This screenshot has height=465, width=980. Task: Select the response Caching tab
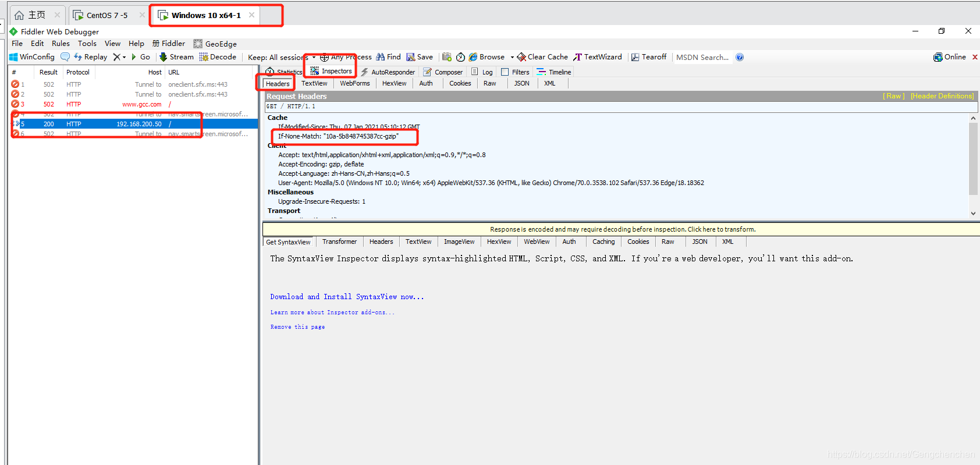click(x=603, y=242)
